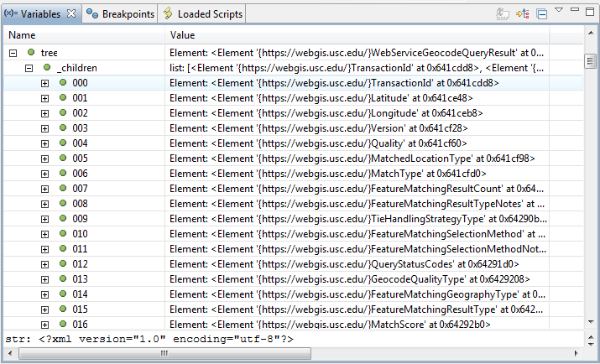Select the 004 Quality element row
The width and height of the screenshot is (600, 364).
tap(293, 143)
